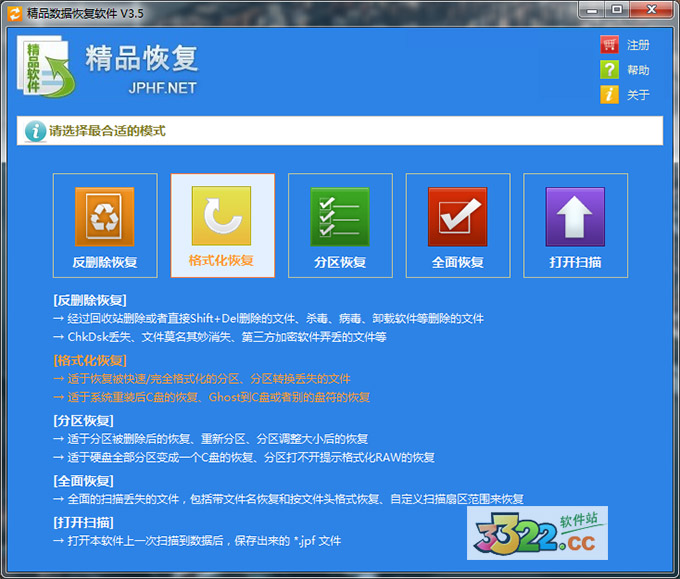Select the purple arrow open scan icon
The image size is (680, 579).
575,216
